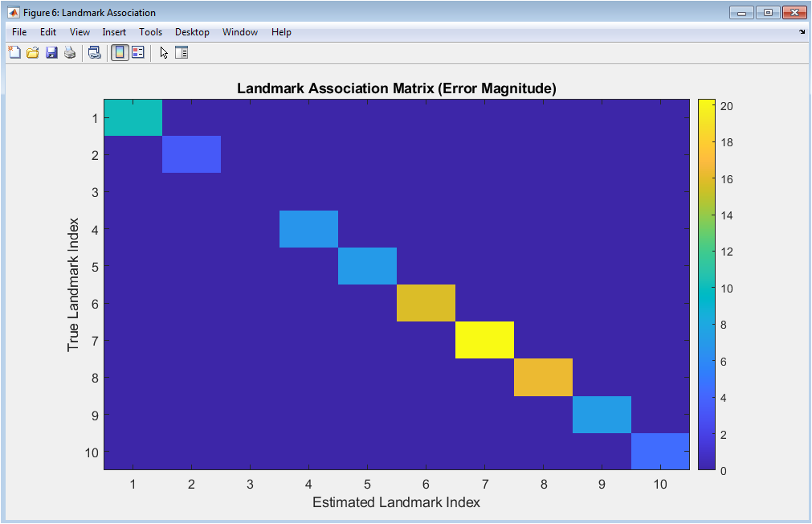Click the Save Figure floppy icon

(x=51, y=53)
